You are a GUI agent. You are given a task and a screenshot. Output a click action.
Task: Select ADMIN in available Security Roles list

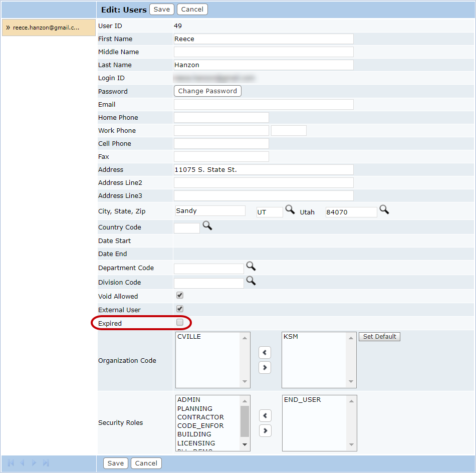(189, 400)
